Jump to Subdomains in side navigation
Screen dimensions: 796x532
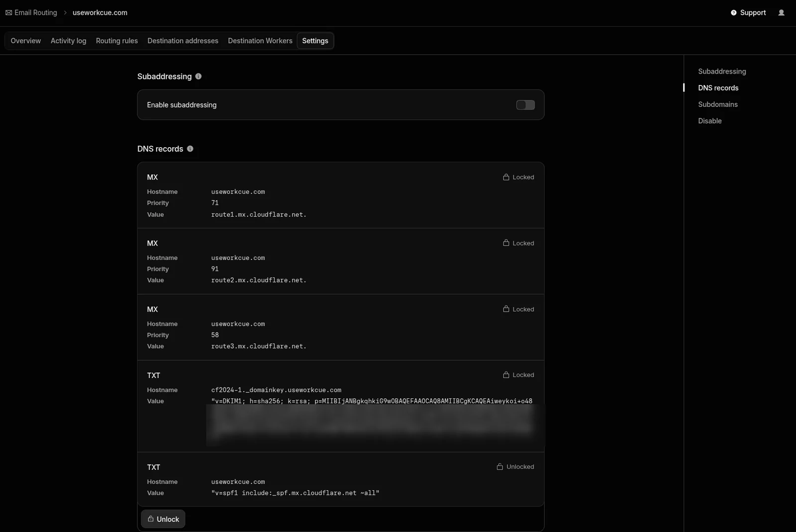point(718,104)
